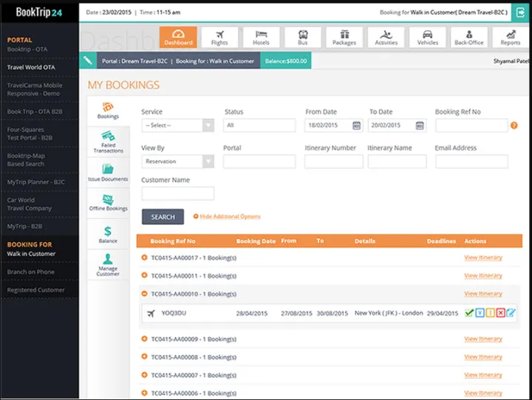Select Travel World OTA portal in sidebar
The height and width of the screenshot is (400, 532).
coord(31,67)
